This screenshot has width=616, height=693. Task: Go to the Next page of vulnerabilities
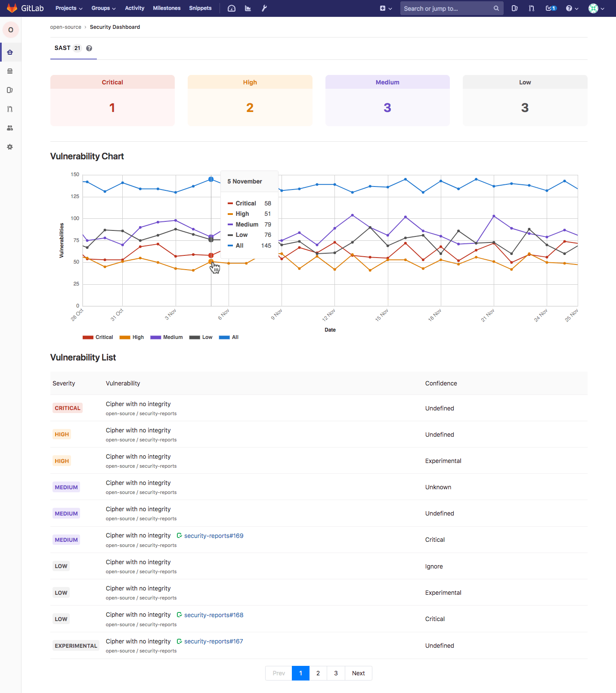[x=358, y=673]
